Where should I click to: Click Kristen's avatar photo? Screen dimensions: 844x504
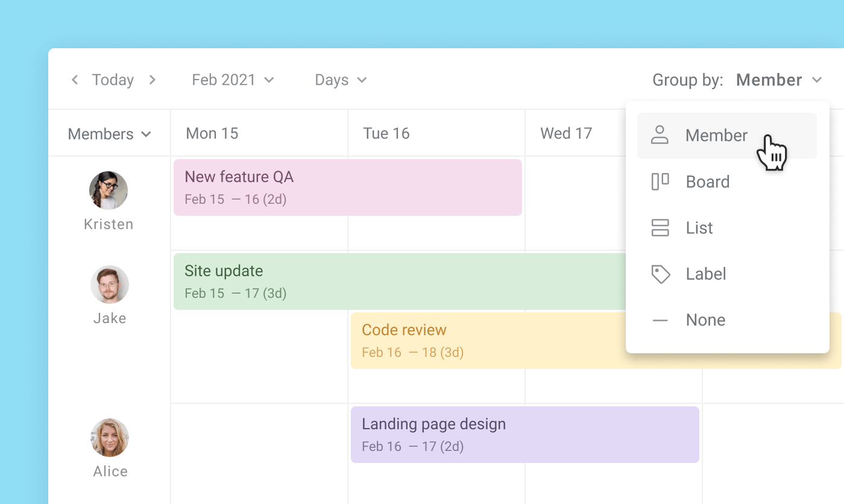click(x=109, y=190)
